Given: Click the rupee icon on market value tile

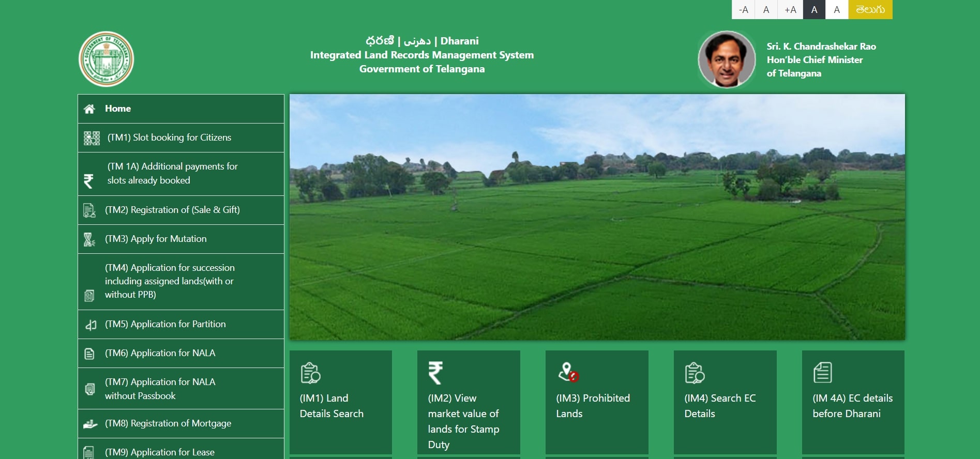Looking at the screenshot, I should point(435,373).
